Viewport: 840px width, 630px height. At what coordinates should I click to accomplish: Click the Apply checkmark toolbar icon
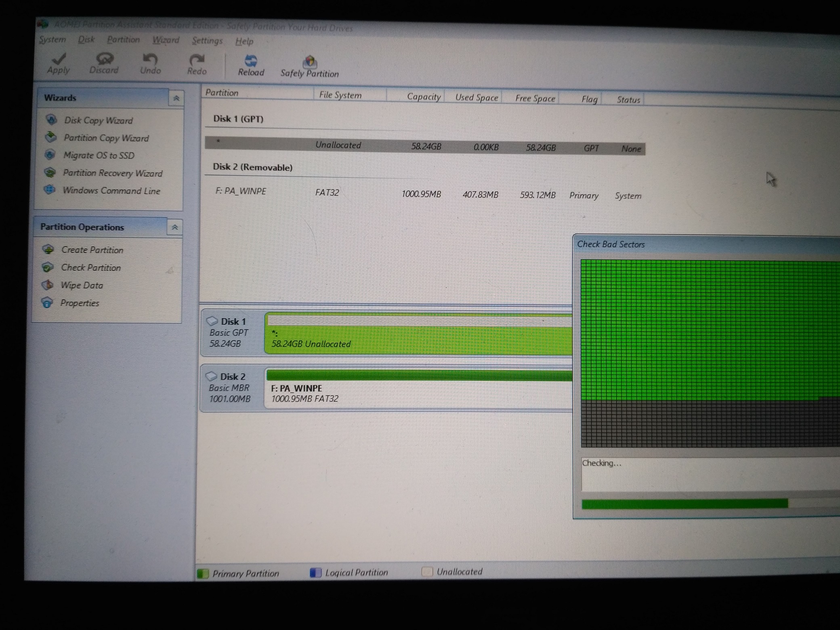click(59, 59)
